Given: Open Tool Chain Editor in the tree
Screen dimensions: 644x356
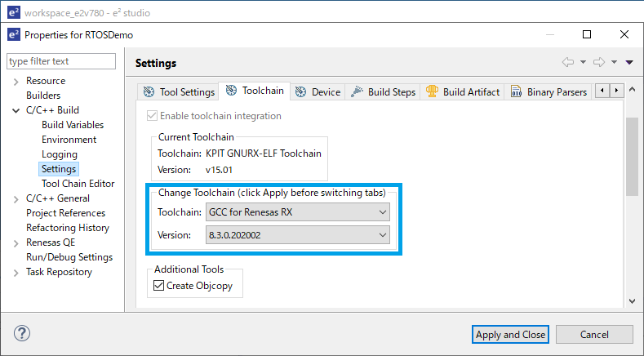Looking at the screenshot, I should [x=78, y=184].
